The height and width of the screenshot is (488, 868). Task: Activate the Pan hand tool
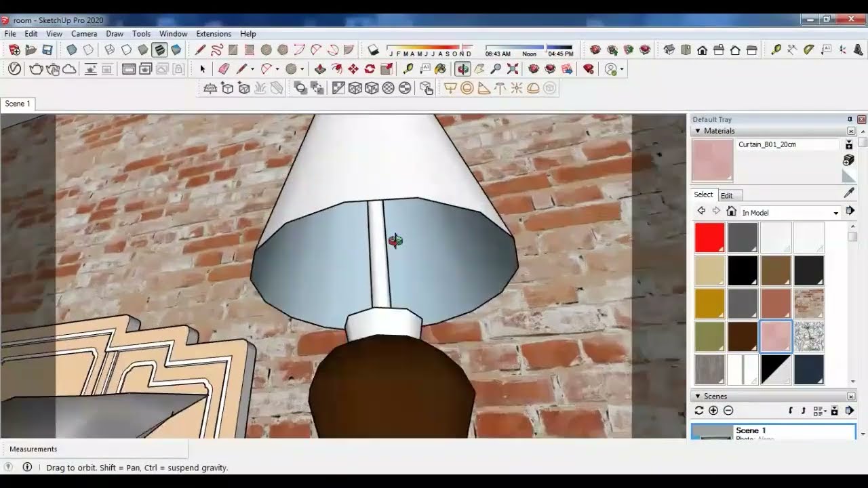(479, 68)
